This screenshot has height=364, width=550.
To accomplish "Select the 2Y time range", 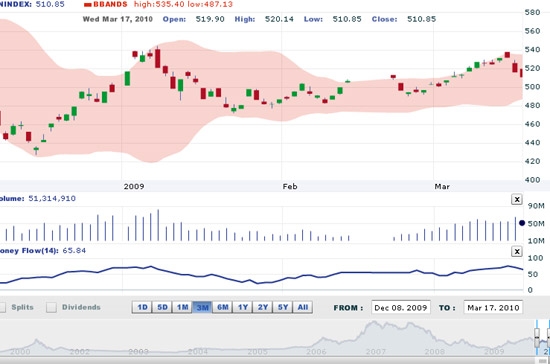I will tap(263, 307).
